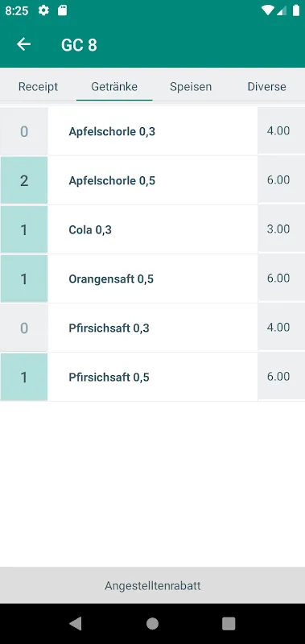Select the Getränke tab
The width and height of the screenshot is (305, 644).
click(114, 87)
